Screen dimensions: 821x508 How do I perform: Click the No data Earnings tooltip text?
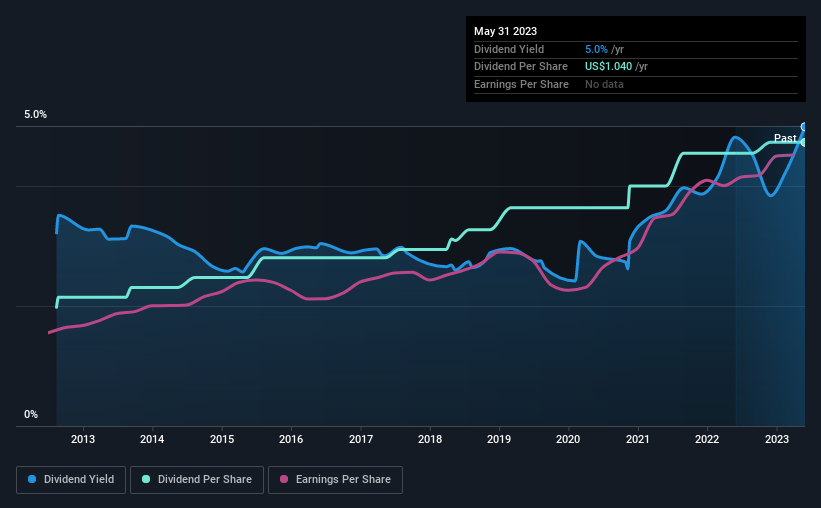point(604,84)
